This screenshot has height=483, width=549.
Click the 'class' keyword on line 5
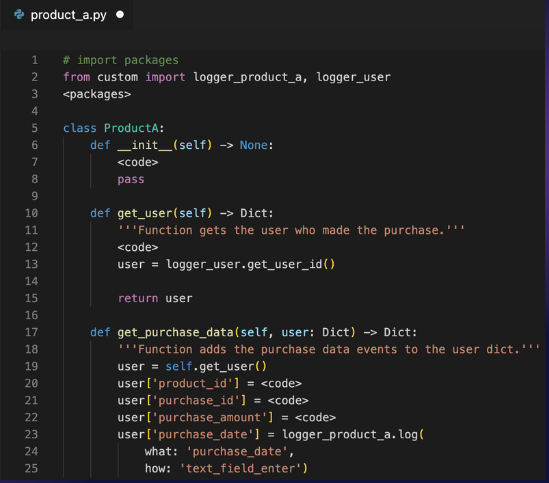coord(80,128)
